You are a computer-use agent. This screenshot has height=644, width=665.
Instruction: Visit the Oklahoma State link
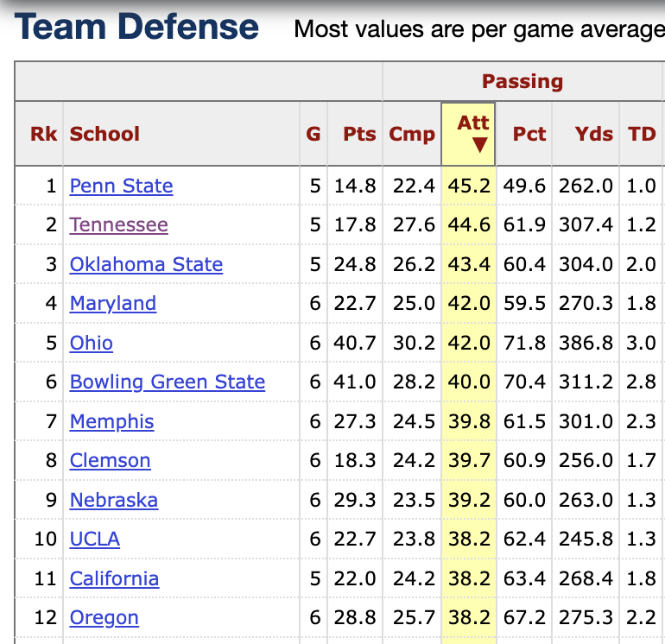tap(146, 264)
